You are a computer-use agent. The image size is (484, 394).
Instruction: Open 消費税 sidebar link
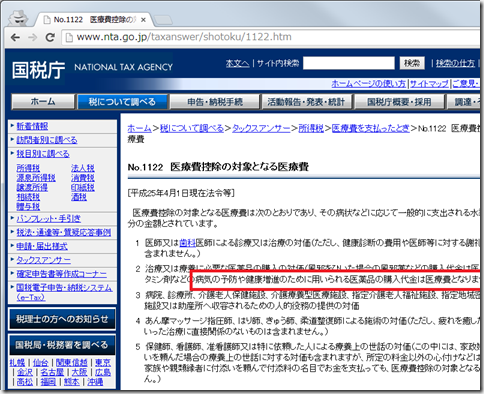[83, 178]
